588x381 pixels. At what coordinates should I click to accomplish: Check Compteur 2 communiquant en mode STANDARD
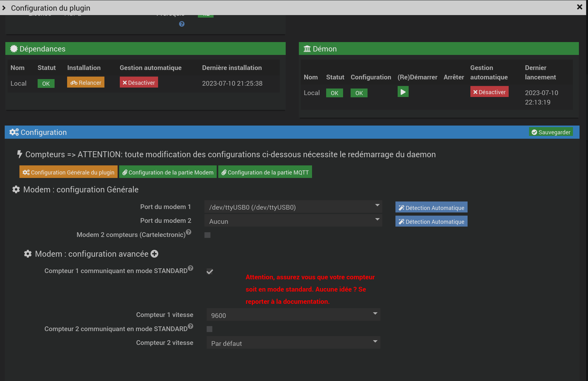coord(209,329)
